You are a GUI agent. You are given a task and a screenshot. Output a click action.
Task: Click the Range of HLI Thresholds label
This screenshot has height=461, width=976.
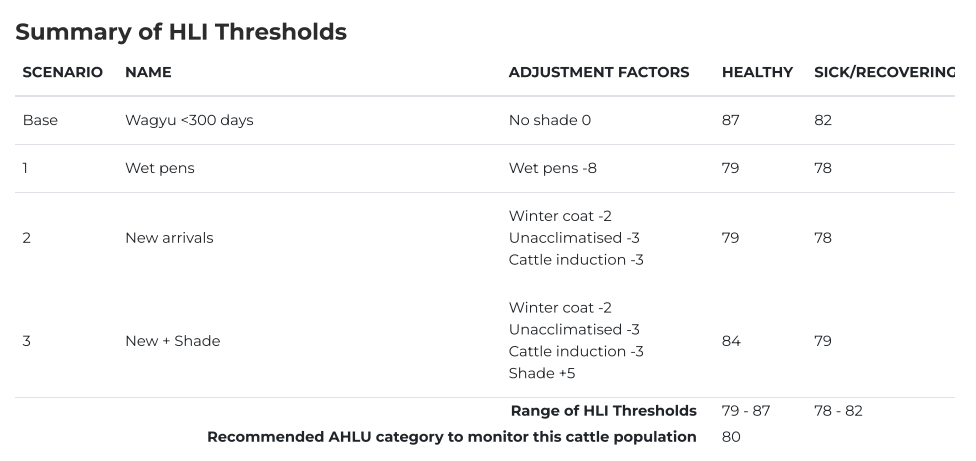pyautogui.click(x=603, y=411)
